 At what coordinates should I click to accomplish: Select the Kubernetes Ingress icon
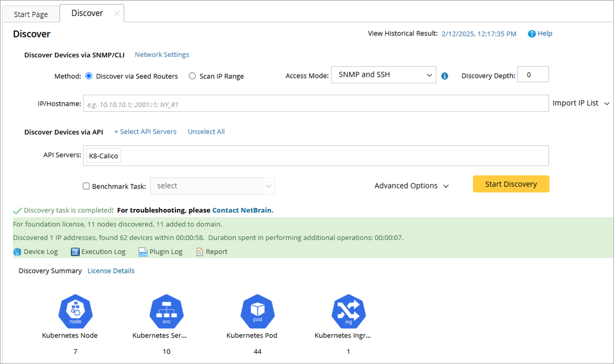pyautogui.click(x=349, y=312)
